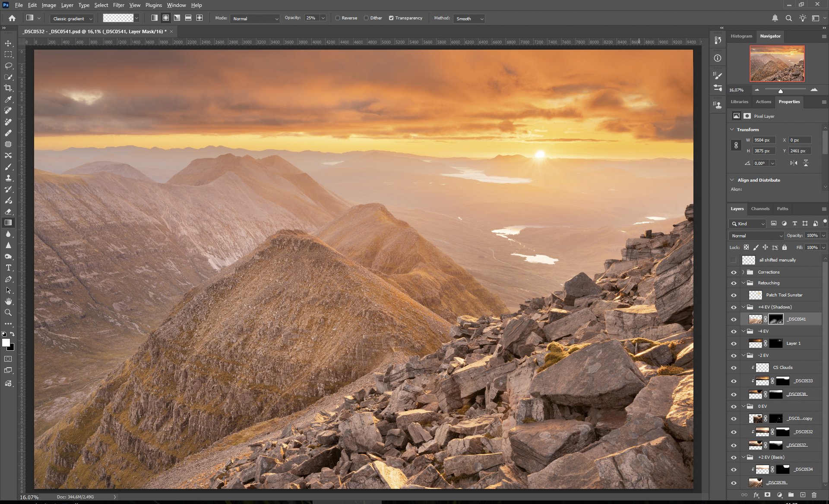
Task: Select the Zoom tool in toolbar
Action: [8, 312]
